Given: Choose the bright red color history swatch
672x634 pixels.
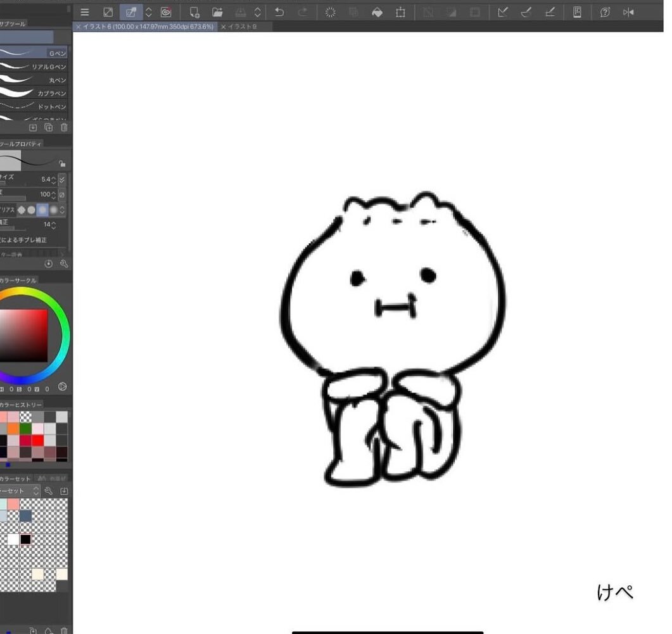Looking at the screenshot, I should point(38,440).
